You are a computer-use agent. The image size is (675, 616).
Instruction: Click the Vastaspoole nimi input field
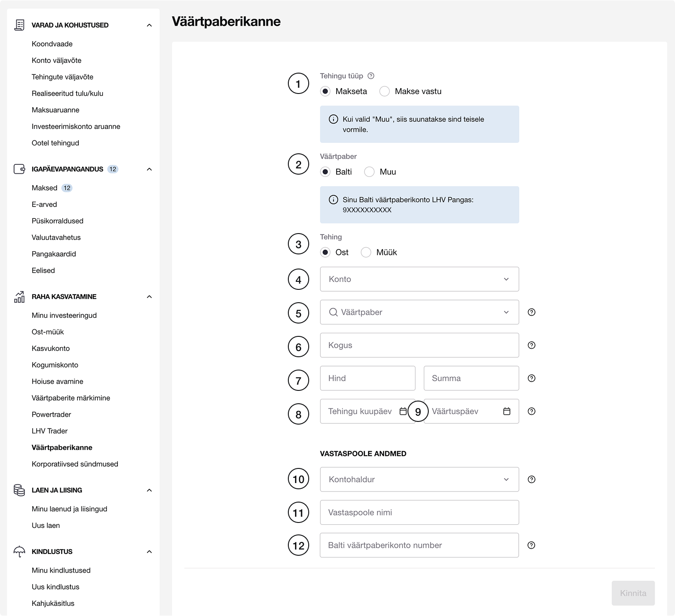pos(419,512)
